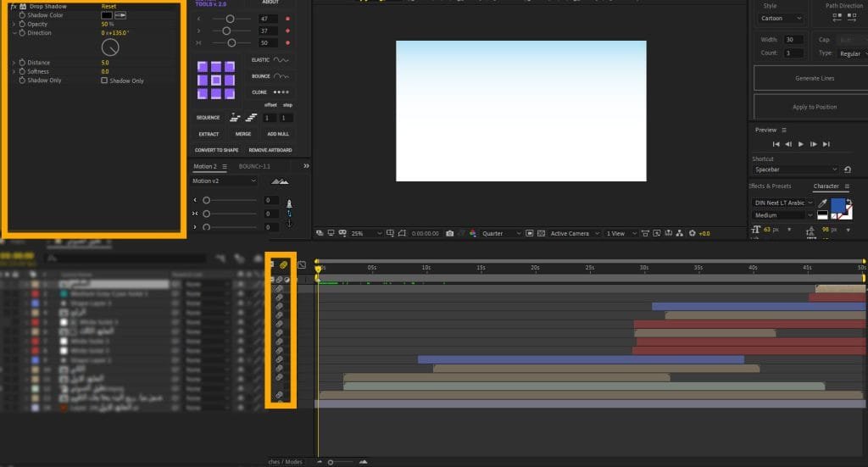Expand the Opacity property twirl arrow

[14, 24]
